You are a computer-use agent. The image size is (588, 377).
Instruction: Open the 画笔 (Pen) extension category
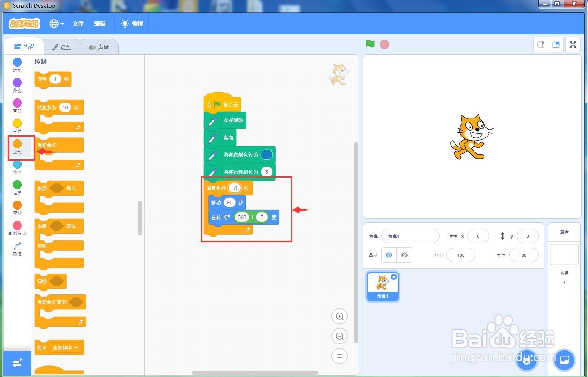pyautogui.click(x=17, y=249)
